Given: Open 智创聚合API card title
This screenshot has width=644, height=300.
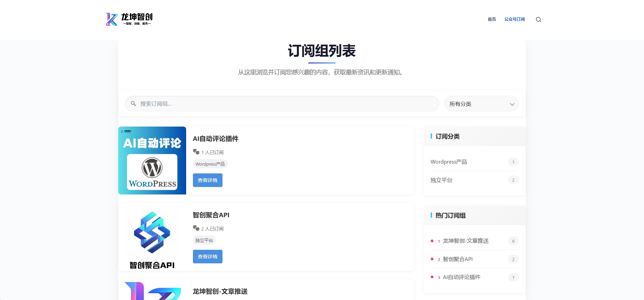Looking at the screenshot, I should click(211, 215).
